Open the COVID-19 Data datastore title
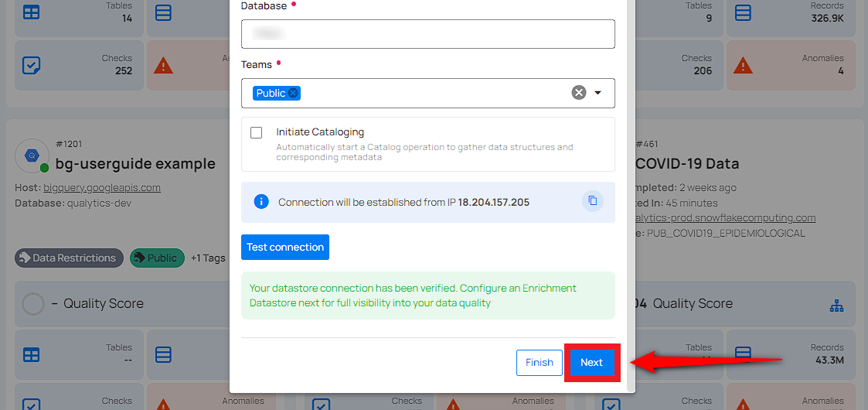Image resolution: width=868 pixels, height=410 pixels. (686, 164)
